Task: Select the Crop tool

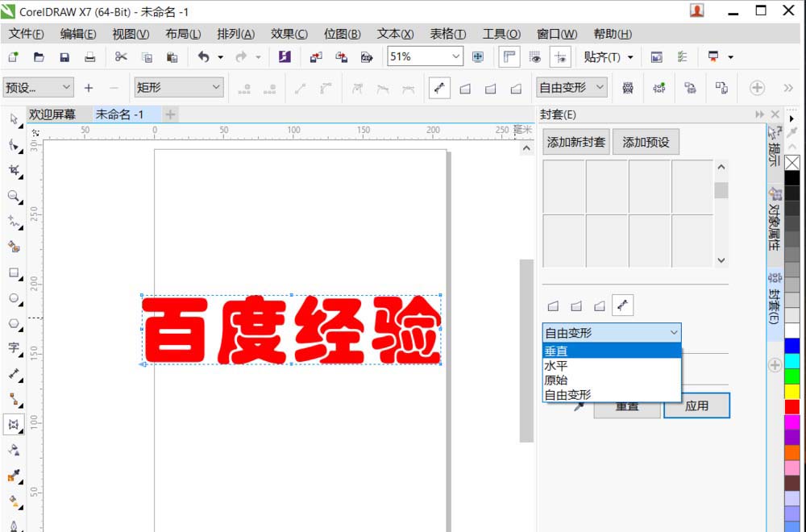Action: [x=14, y=170]
